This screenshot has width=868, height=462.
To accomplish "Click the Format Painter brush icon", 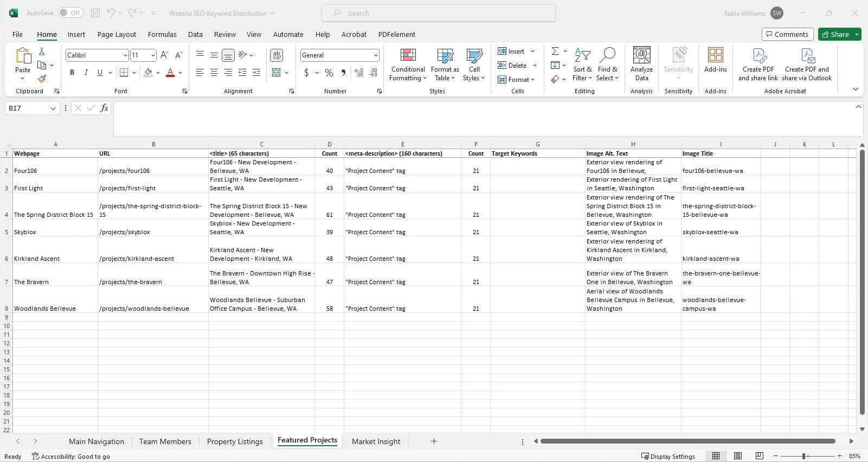I will pos(42,79).
